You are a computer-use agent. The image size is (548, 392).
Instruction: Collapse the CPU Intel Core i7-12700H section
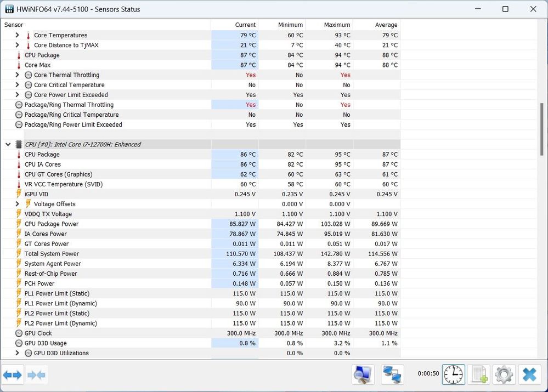click(x=8, y=145)
